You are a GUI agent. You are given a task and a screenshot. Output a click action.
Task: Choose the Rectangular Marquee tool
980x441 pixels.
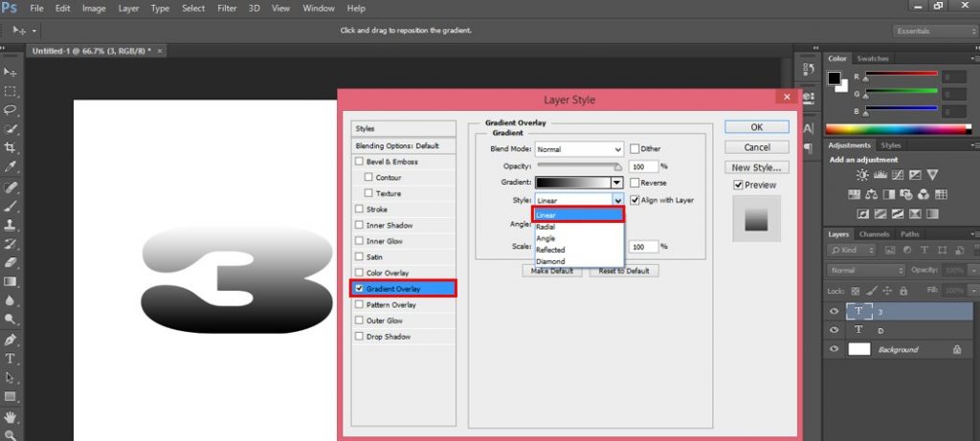pyautogui.click(x=11, y=91)
